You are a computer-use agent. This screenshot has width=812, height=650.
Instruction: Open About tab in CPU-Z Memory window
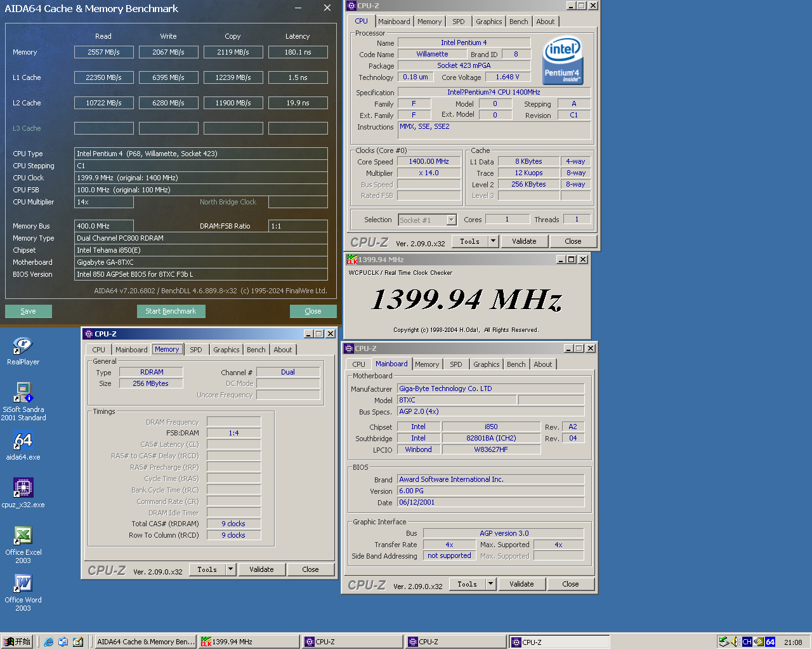pyautogui.click(x=283, y=350)
